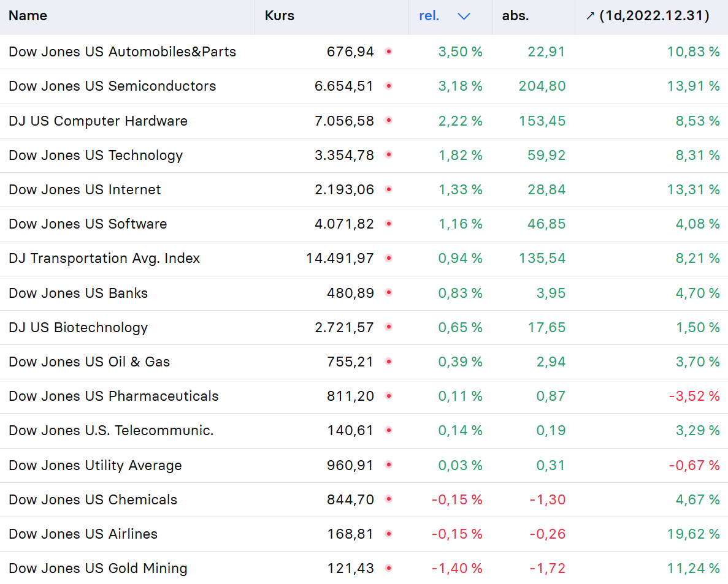Click the rel. column sort chevron
Image resolution: width=728 pixels, height=584 pixels.
click(x=464, y=16)
